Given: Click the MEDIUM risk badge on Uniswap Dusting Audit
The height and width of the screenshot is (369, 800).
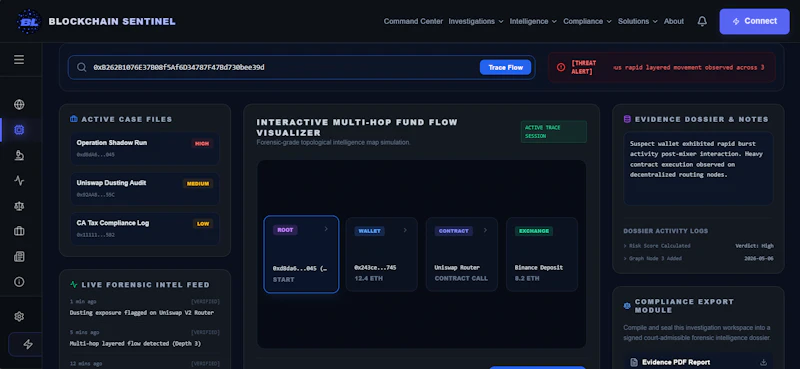Looking at the screenshot, I should (197, 184).
